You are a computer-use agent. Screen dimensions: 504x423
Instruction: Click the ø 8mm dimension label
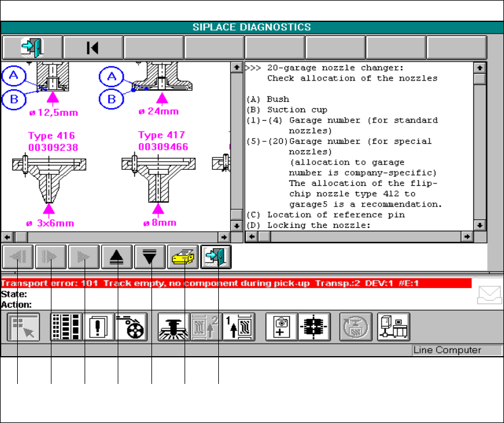[160, 222]
